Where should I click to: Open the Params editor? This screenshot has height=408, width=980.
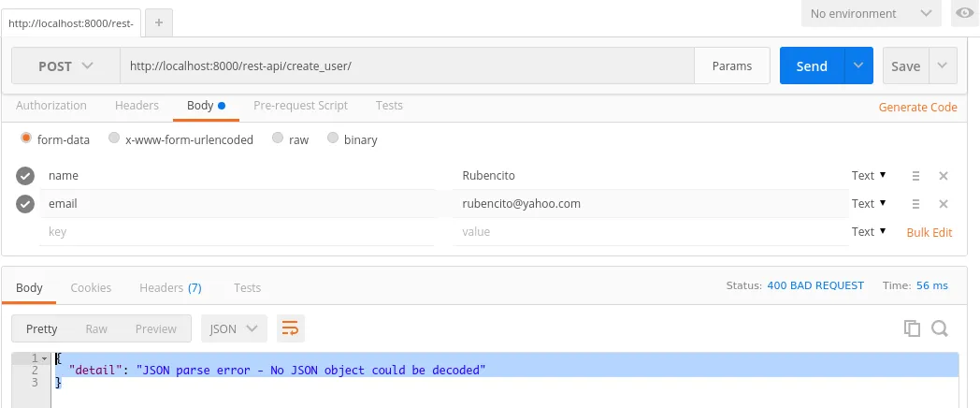pyautogui.click(x=732, y=66)
